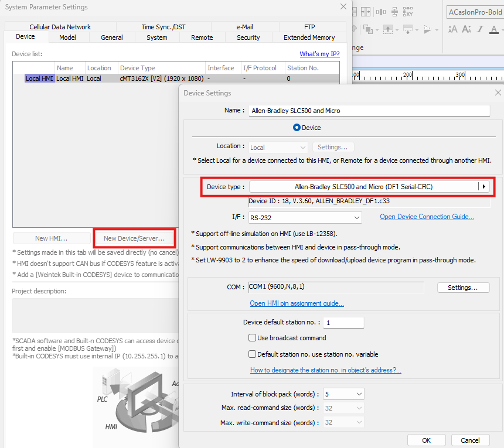
Task: Open dropdown arrow next to flip icon
Action: tap(437, 30)
